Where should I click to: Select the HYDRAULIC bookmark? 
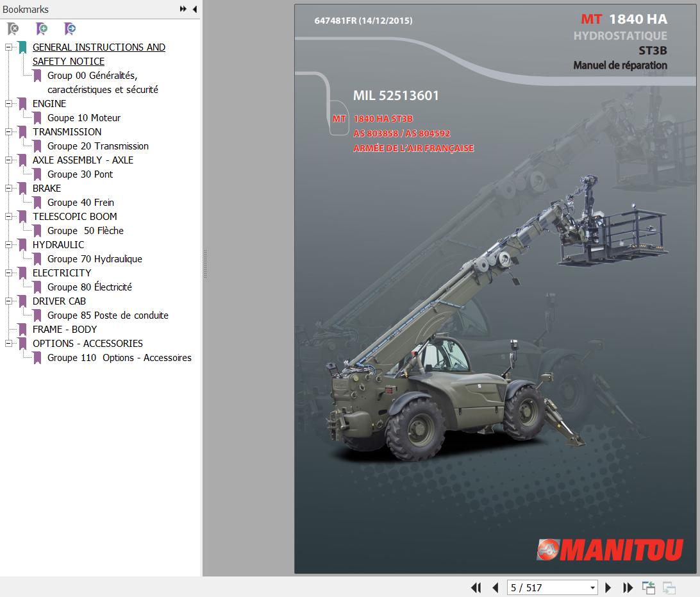pyautogui.click(x=58, y=245)
